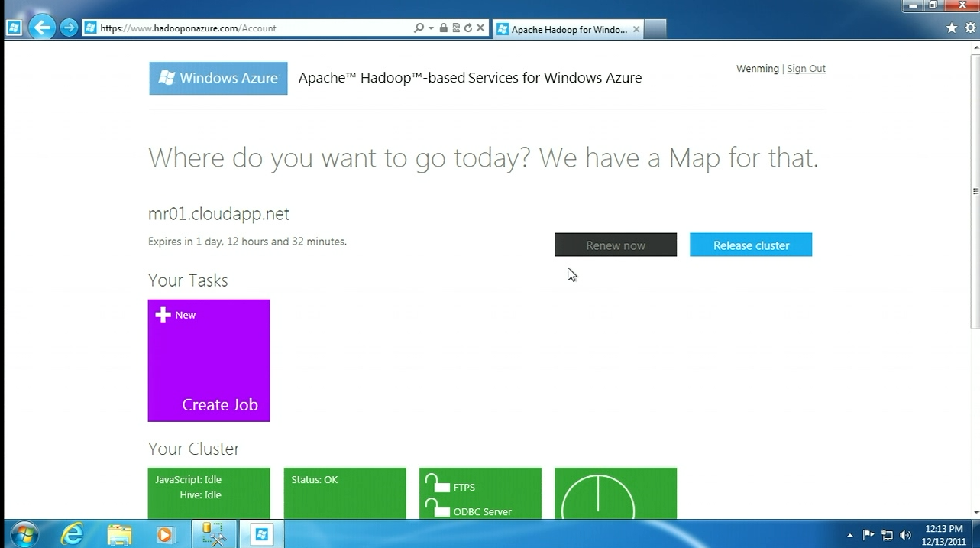Click the Your Tasks heading
This screenshot has height=548, width=980.
pyautogui.click(x=188, y=280)
